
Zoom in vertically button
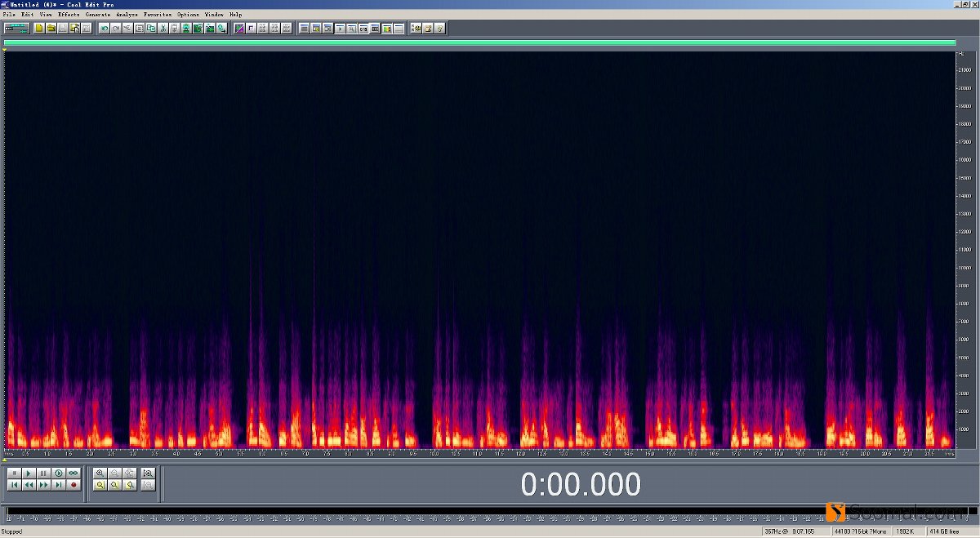148,474
